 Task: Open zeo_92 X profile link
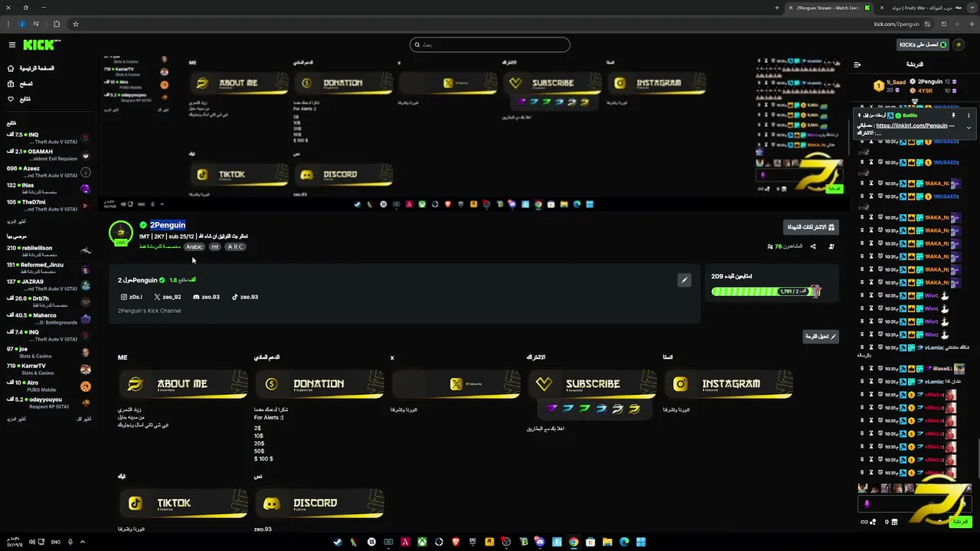click(x=168, y=297)
